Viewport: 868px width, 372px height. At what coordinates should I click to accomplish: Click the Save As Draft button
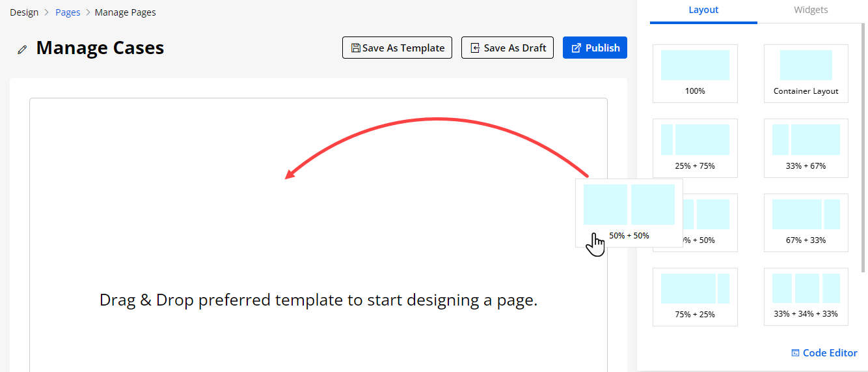tap(508, 48)
